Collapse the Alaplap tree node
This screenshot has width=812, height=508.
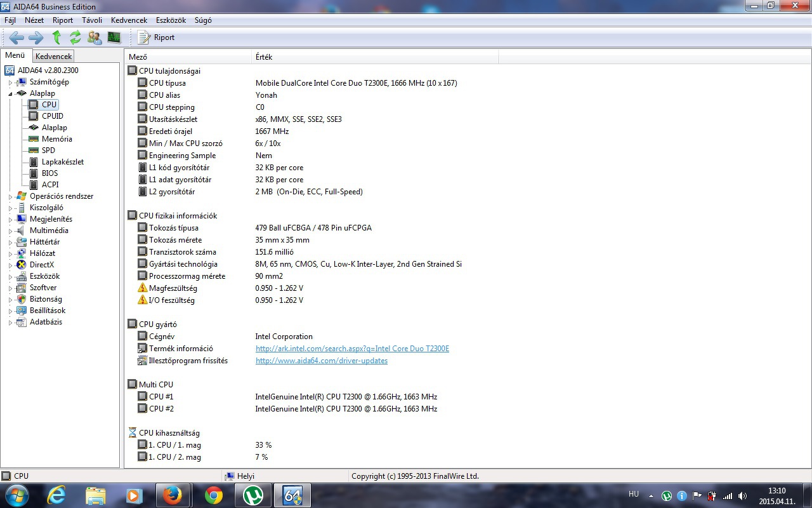10,93
